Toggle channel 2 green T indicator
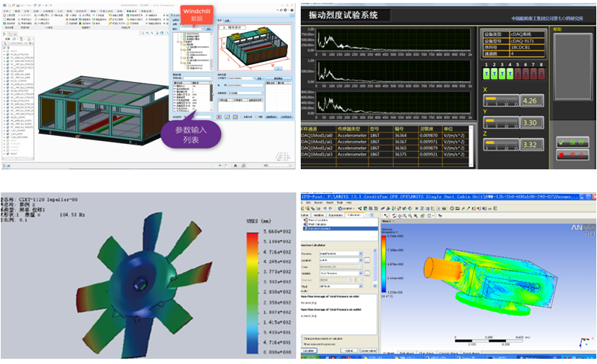The height and width of the screenshot is (364, 597). 494,73
